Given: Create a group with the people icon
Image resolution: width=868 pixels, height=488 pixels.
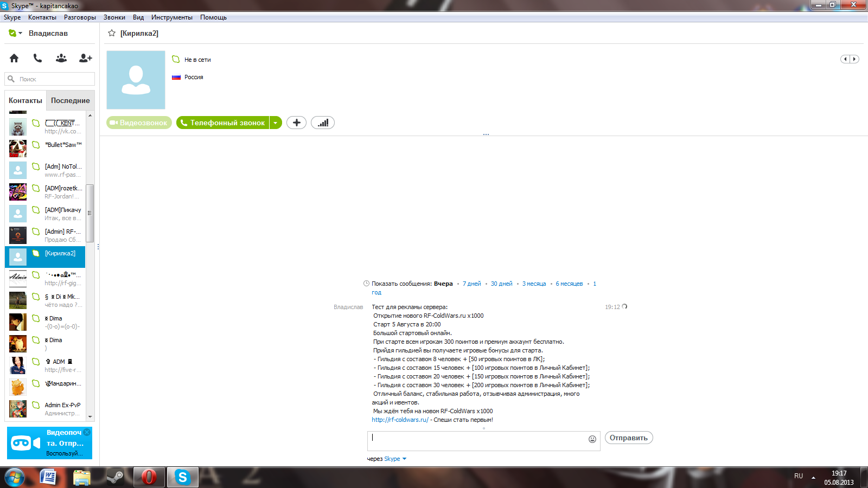Looking at the screenshot, I should [x=61, y=58].
